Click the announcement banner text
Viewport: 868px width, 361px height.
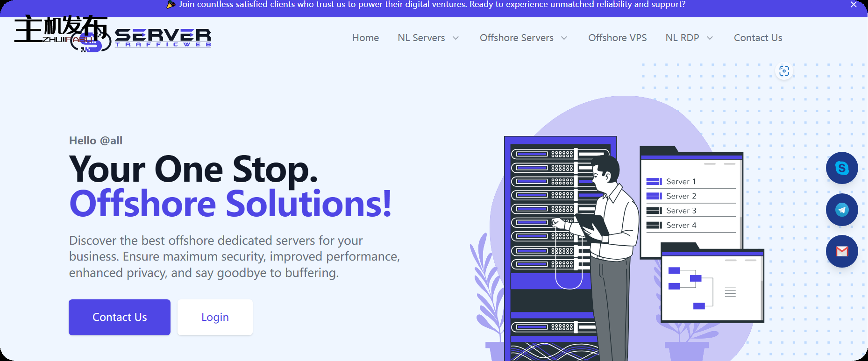point(432,5)
